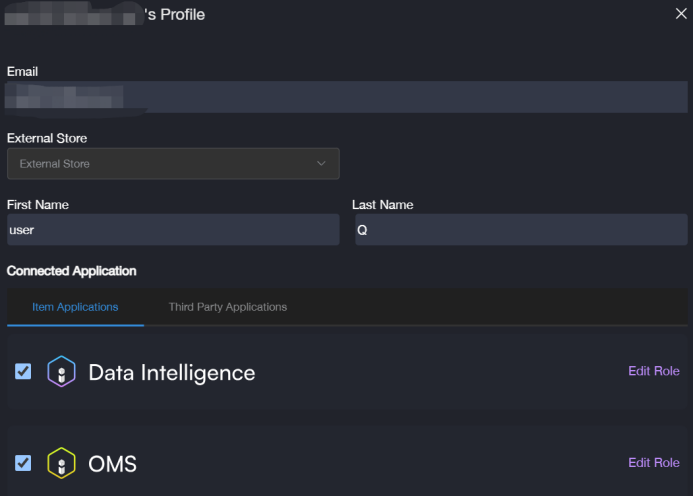This screenshot has height=496, width=693.
Task: Select the Last Name text field
Action: (520, 229)
